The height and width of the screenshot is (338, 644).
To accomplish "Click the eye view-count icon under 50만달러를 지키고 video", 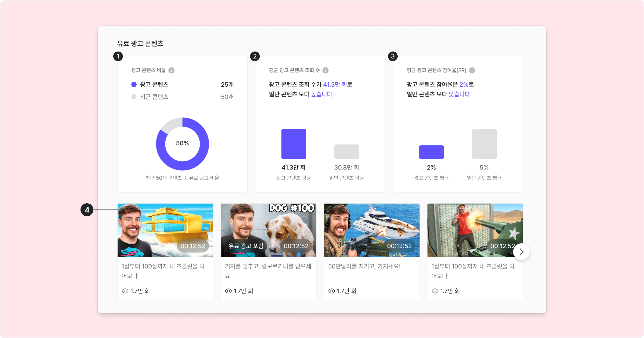I will click(332, 291).
